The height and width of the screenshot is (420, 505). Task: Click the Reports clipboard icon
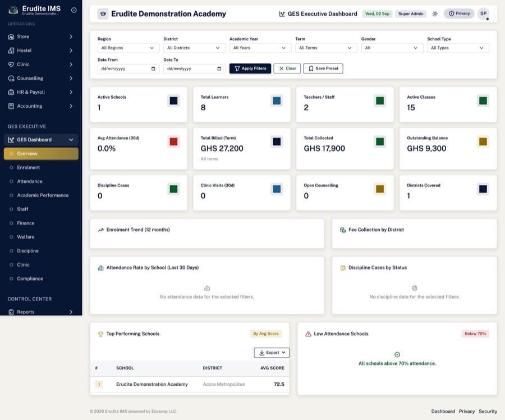11,312
